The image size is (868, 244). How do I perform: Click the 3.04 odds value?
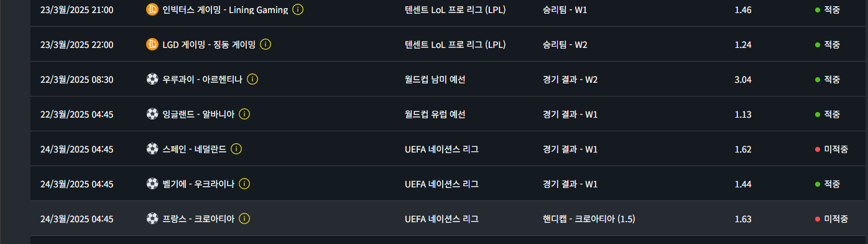point(742,80)
